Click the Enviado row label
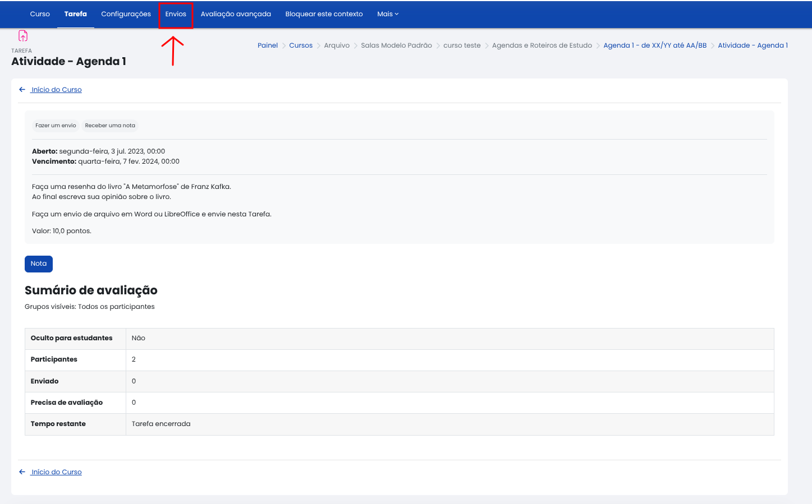Image resolution: width=812 pixels, height=504 pixels. [x=44, y=381]
